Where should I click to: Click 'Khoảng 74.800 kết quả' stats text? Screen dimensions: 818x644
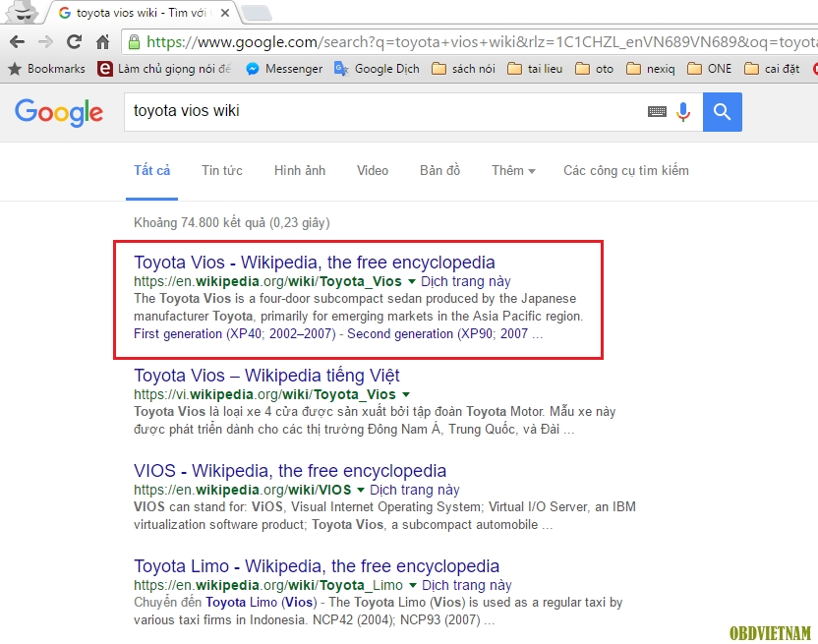pos(232,223)
